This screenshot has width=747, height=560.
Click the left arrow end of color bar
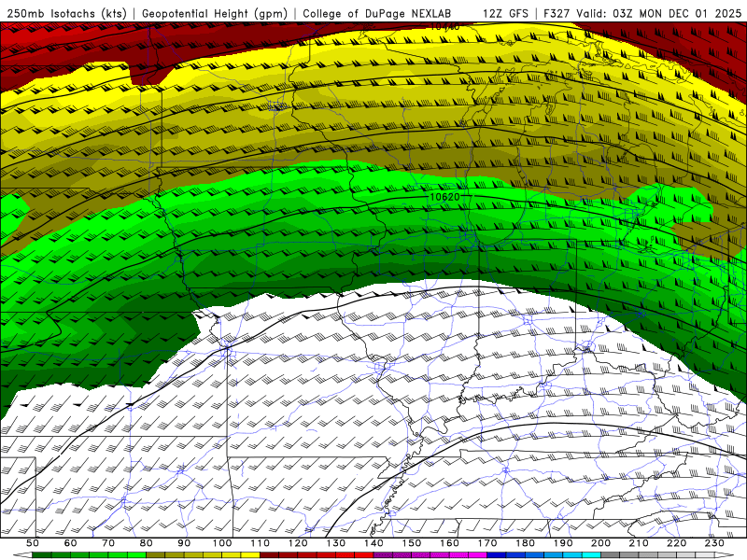[22, 555]
